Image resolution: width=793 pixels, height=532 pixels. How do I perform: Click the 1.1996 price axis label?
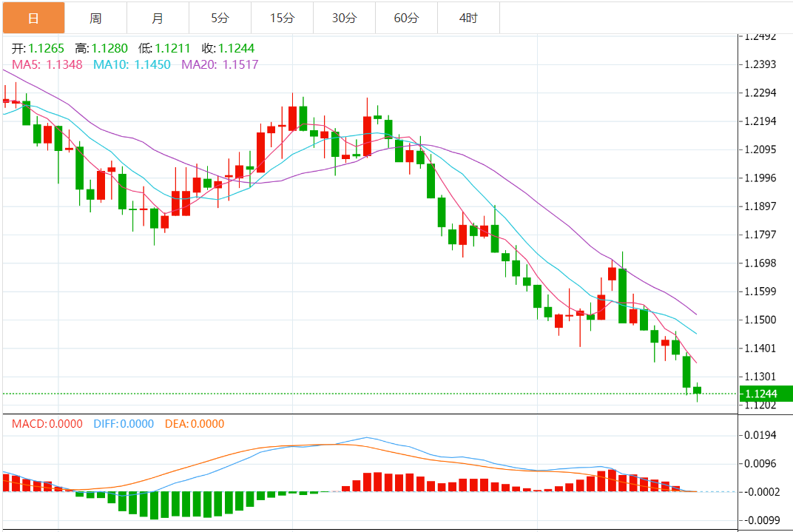coord(760,178)
